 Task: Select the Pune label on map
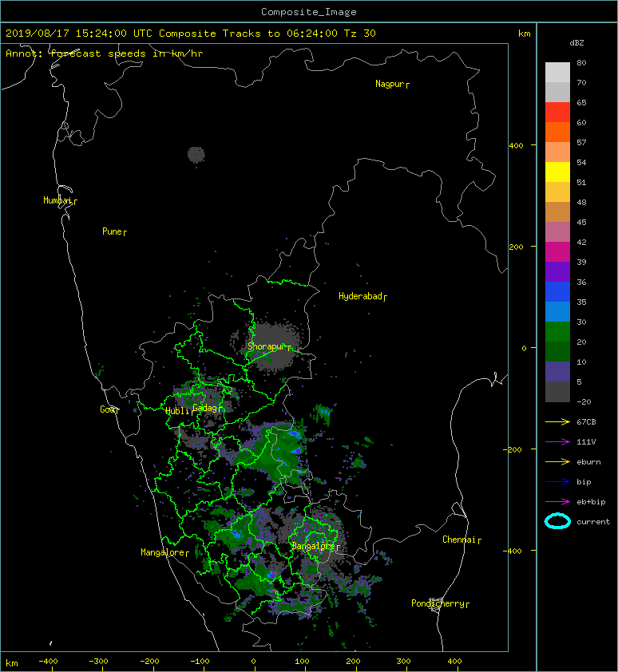click(x=113, y=231)
